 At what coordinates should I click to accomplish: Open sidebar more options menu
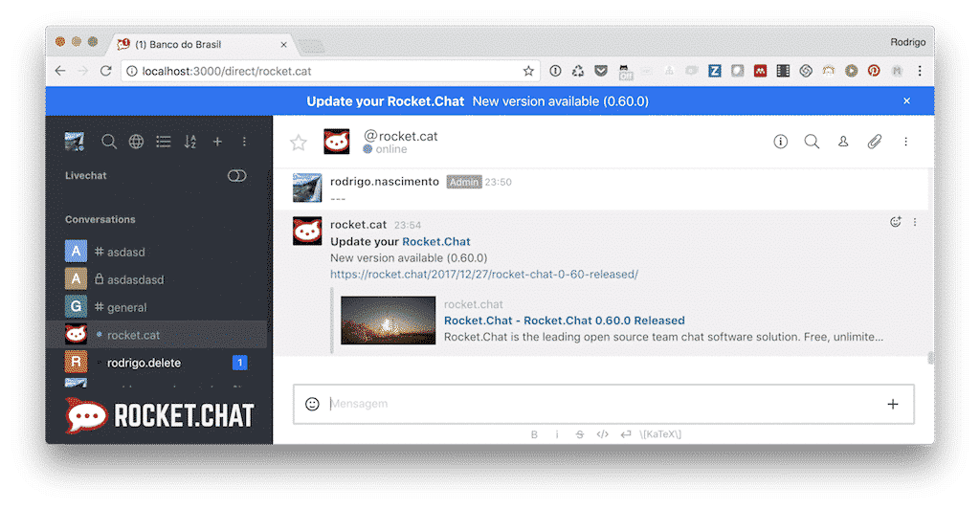pyautogui.click(x=244, y=142)
